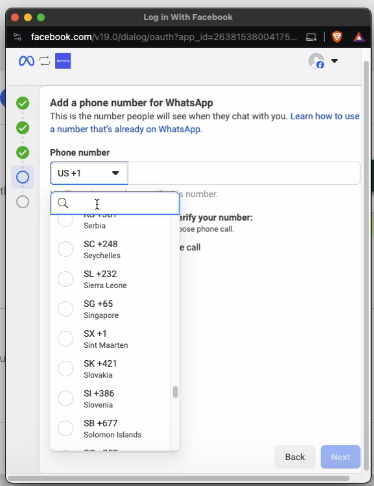This screenshot has height=486, width=374.
Task: Click the dialog's horizontal scrollbar
Action: [x=178, y=478]
